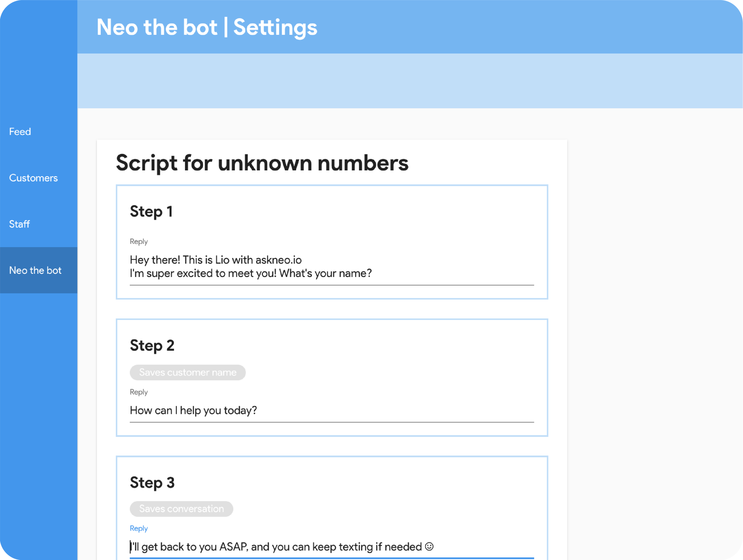Click the smiley emoji in Step 3 reply
The height and width of the screenshot is (560, 743).
pos(429,547)
